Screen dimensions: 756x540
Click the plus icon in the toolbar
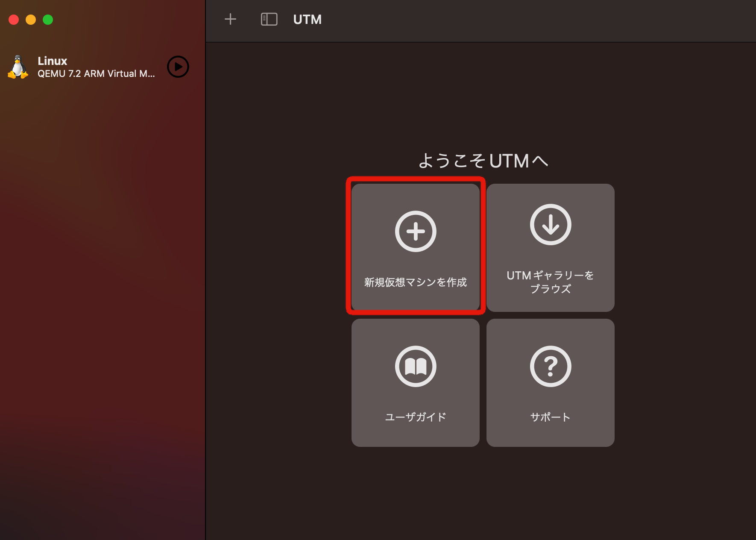click(x=230, y=19)
